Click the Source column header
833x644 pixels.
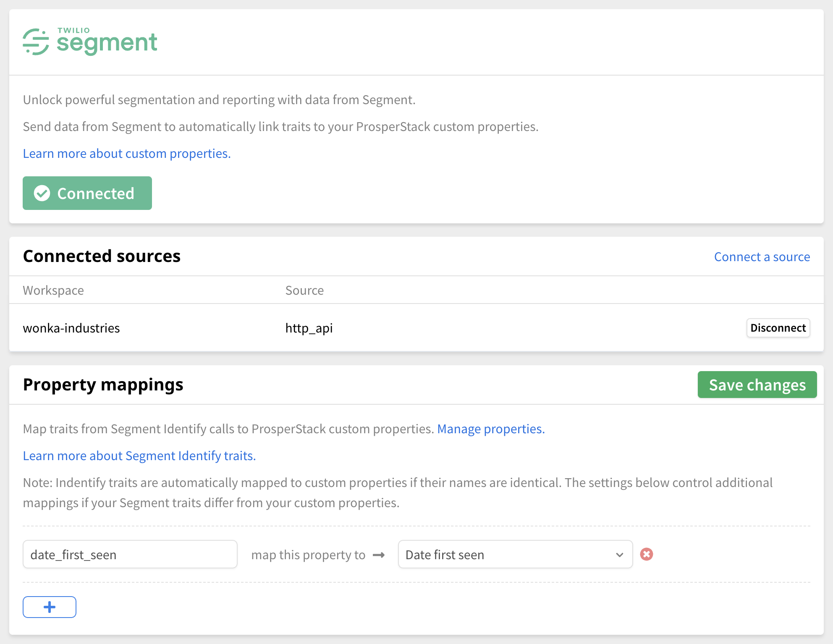[x=304, y=291]
